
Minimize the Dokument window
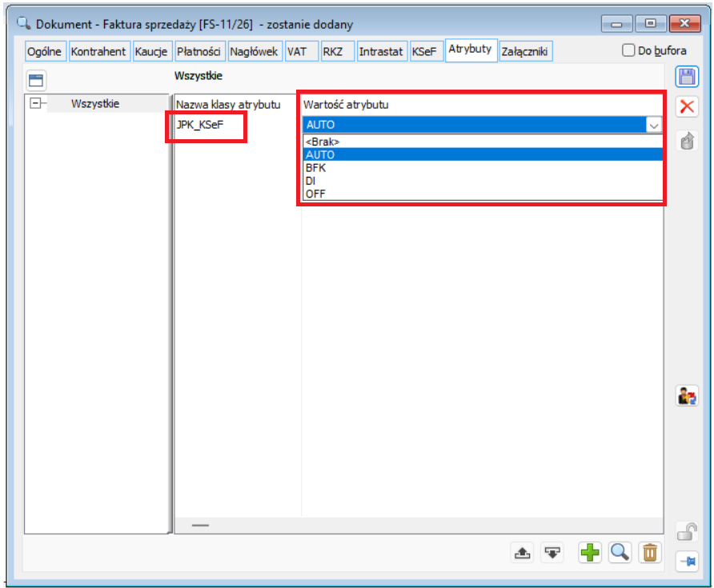pyautogui.click(x=616, y=24)
